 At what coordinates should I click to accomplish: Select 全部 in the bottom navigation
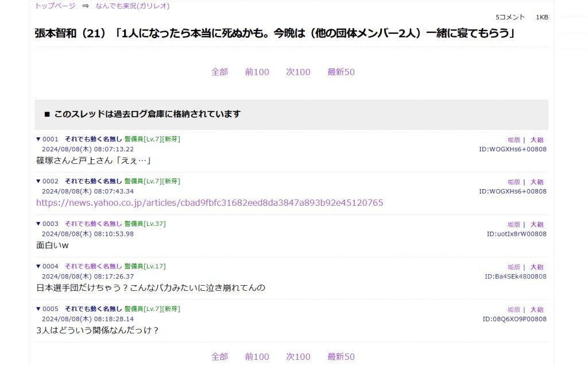coord(219,356)
